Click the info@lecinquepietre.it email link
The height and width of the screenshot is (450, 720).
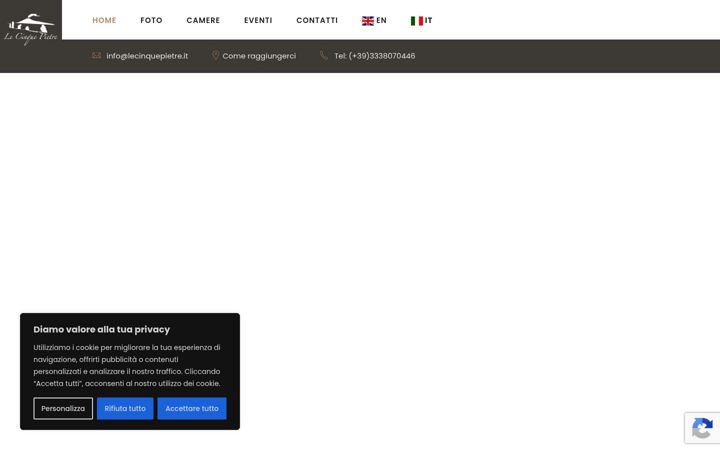click(x=147, y=56)
